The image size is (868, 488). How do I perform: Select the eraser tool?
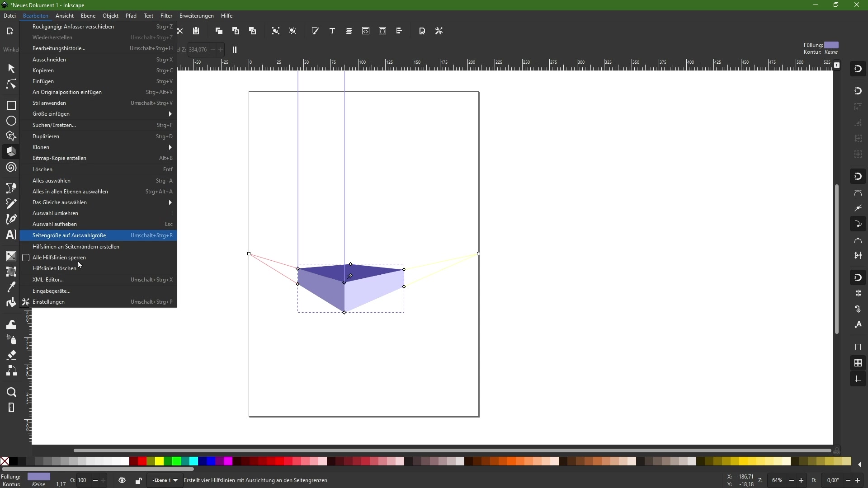11,355
